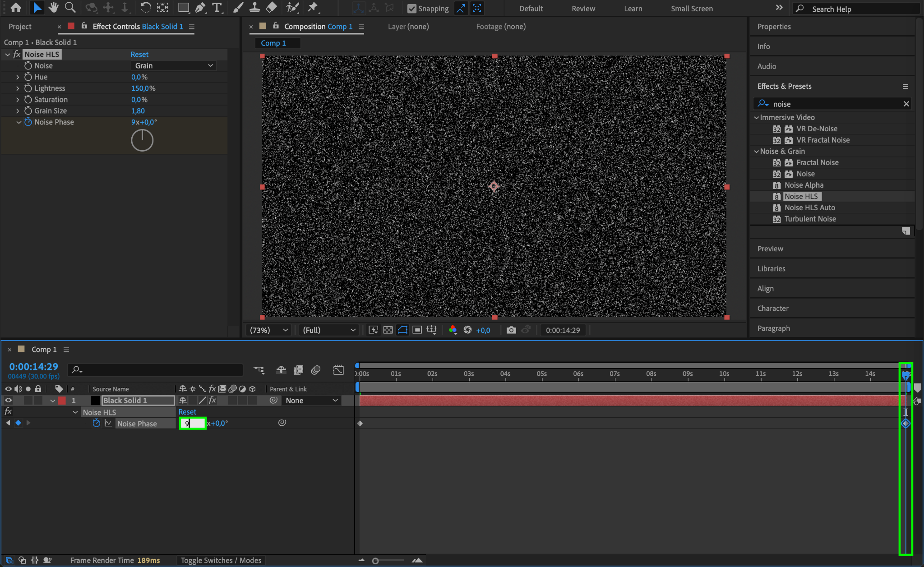Open the Graph Editor in timeline
Viewport: 924px width, 567px height.
[x=338, y=370]
